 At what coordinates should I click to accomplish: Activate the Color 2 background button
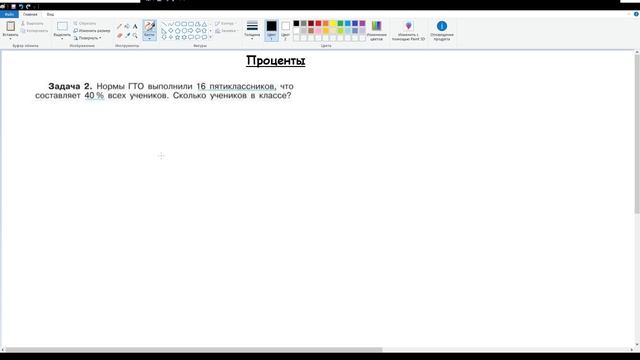285,30
